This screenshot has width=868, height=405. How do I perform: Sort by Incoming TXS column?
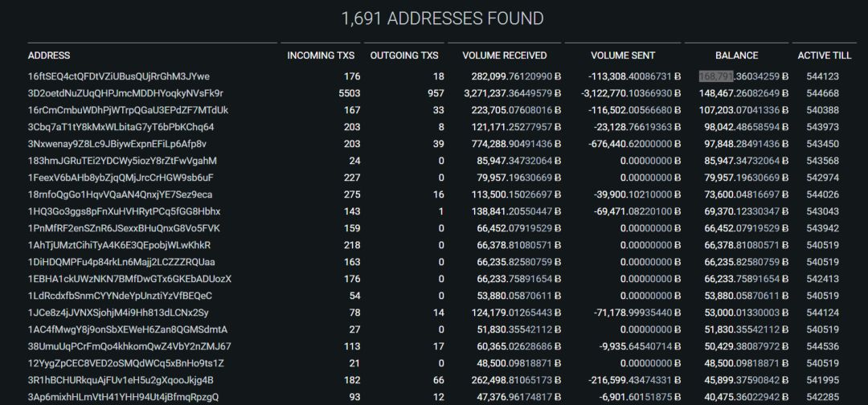click(321, 55)
